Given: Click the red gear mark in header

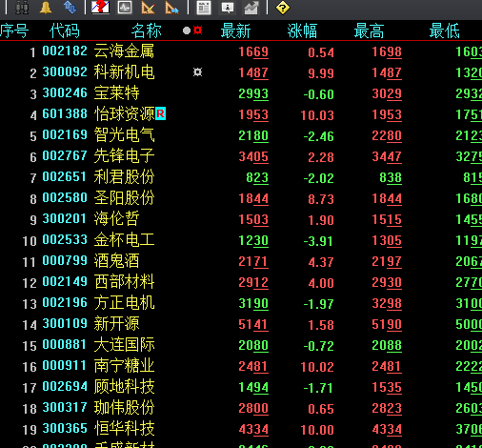Looking at the screenshot, I should 198,31.
